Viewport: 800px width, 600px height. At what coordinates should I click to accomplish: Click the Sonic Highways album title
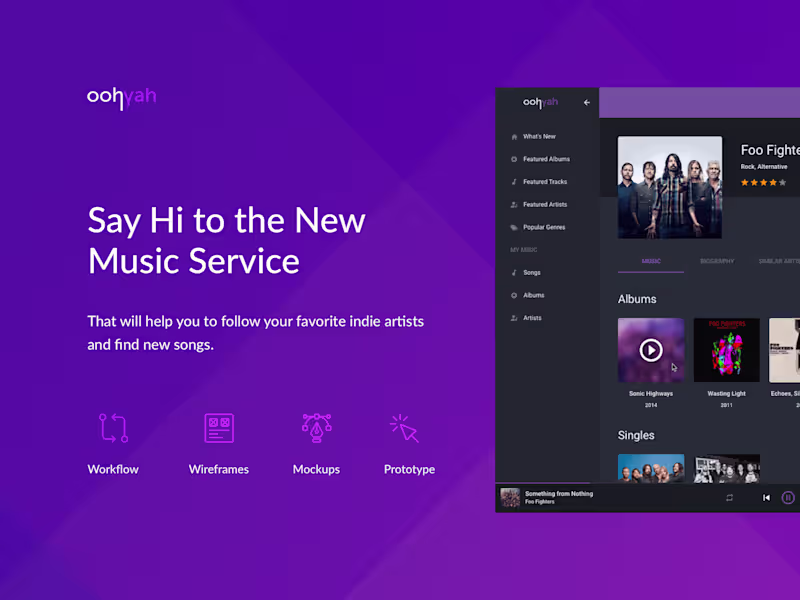(651, 394)
